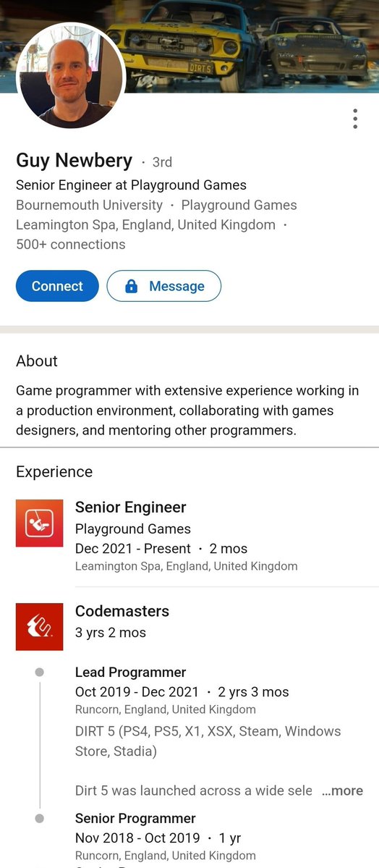
Task: Select the Lead Programmer position
Action: [131, 672]
